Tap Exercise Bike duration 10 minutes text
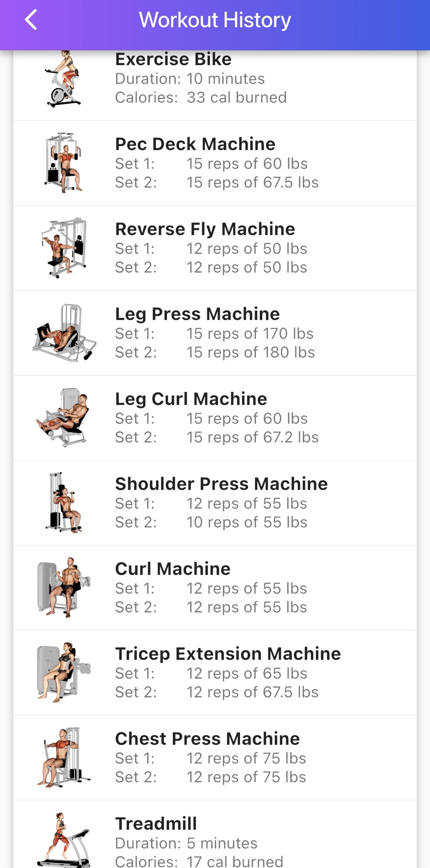Screen dimensions: 430x868 click(190, 79)
